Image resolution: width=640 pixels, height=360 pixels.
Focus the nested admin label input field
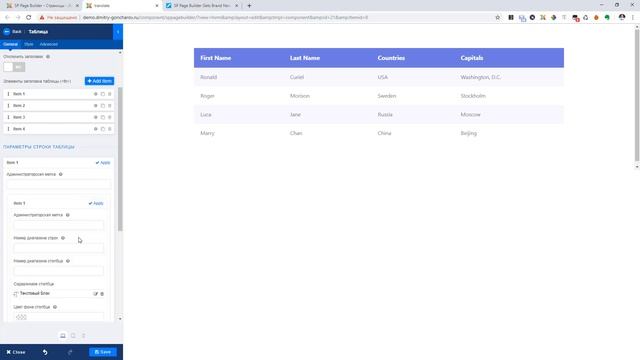tap(59, 225)
